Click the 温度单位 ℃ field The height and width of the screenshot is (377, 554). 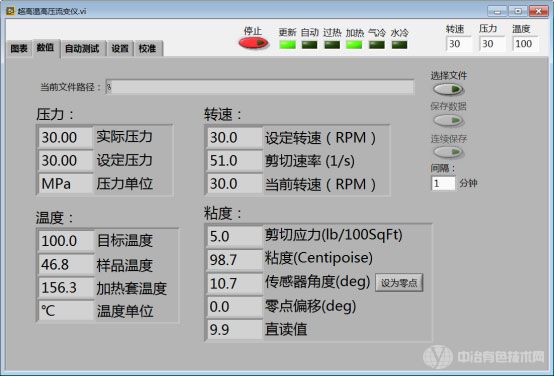pyautogui.click(x=66, y=311)
